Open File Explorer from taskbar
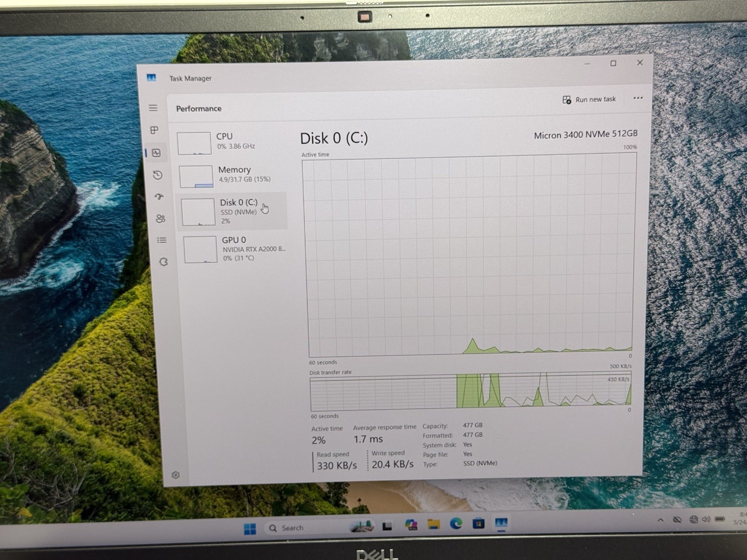Viewport: 747px width, 560px height. coord(434,524)
